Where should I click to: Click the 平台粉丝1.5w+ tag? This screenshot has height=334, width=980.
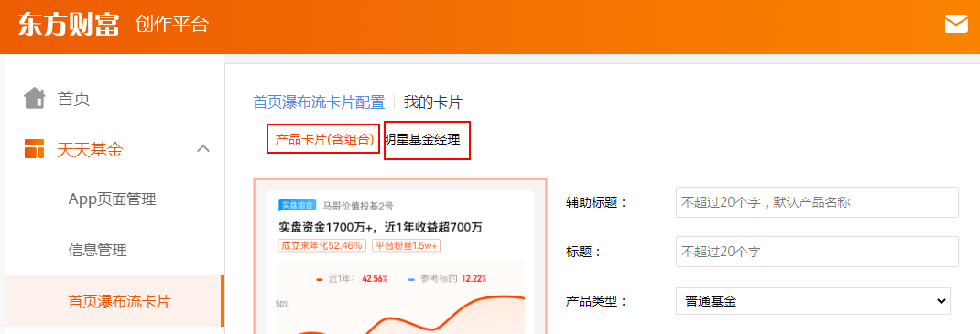pos(407,245)
